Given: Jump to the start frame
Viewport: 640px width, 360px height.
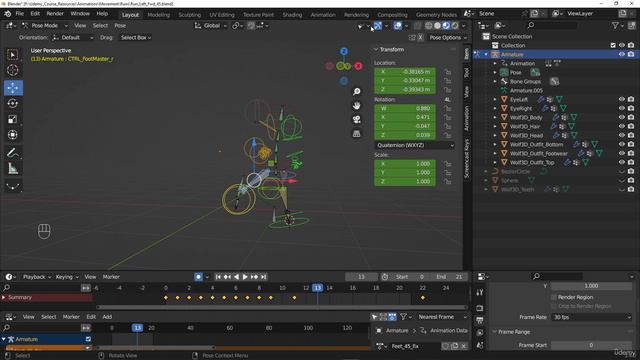Looking at the screenshot, I should 218,277.
